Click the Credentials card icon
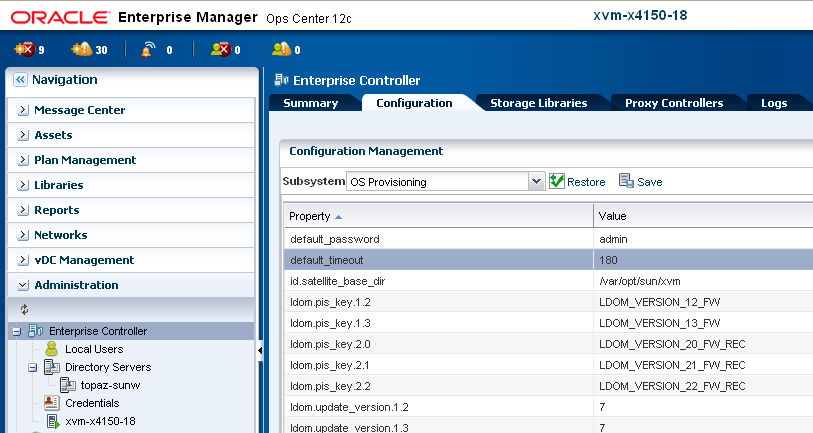 click(52, 402)
